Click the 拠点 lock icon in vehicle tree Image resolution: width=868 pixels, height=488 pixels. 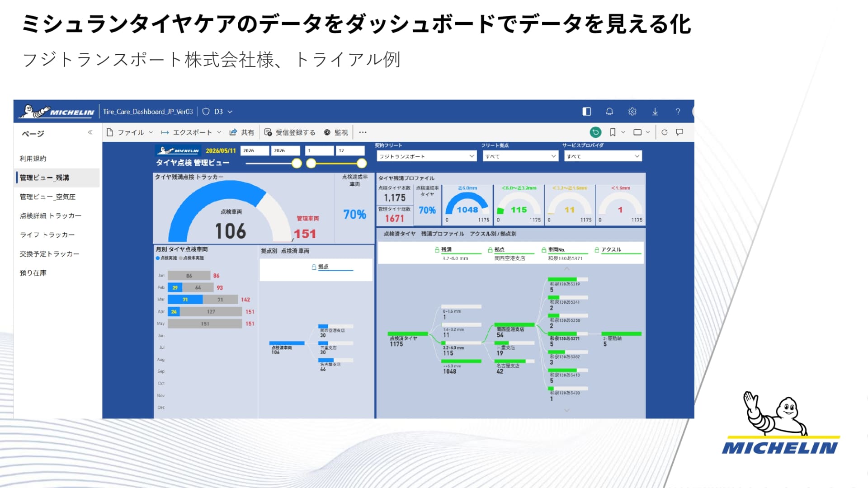pyautogui.click(x=314, y=267)
